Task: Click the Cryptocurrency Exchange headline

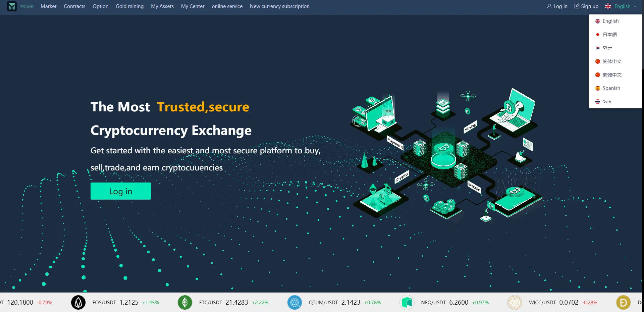Action: click(x=171, y=131)
